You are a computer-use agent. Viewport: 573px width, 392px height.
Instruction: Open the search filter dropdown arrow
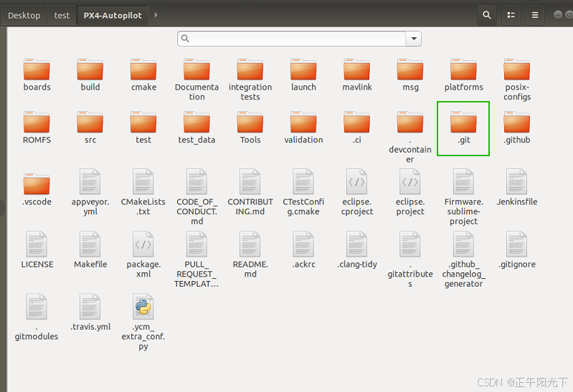[x=414, y=39]
